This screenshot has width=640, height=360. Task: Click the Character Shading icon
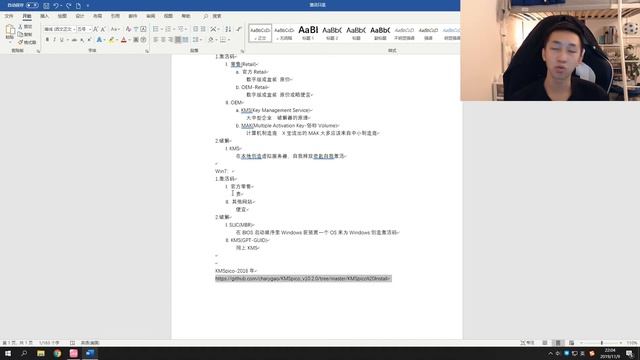136,40
